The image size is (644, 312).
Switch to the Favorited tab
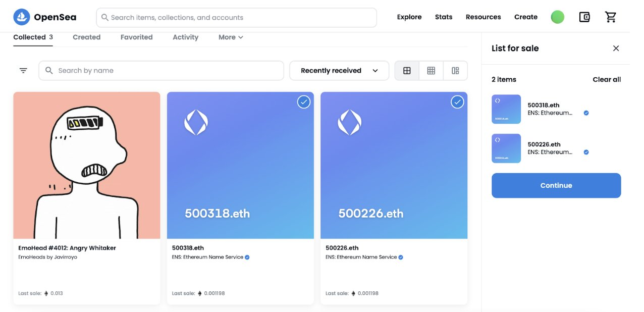(136, 37)
